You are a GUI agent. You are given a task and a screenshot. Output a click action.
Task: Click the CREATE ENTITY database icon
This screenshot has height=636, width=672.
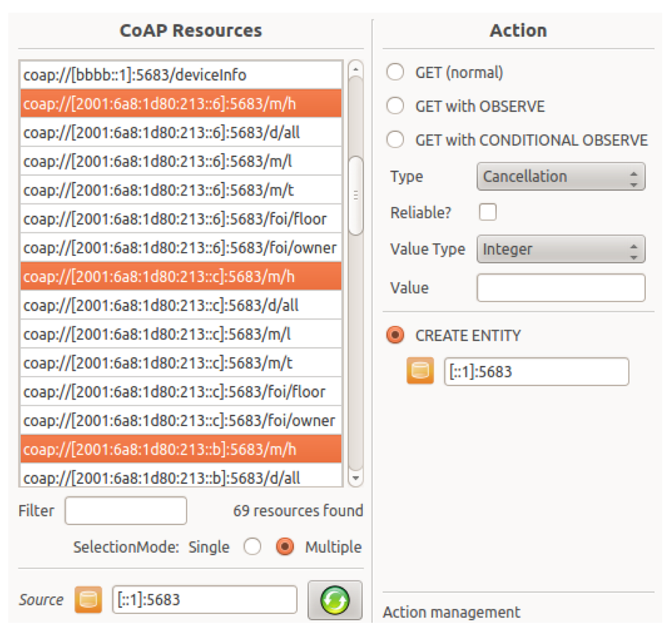420,371
